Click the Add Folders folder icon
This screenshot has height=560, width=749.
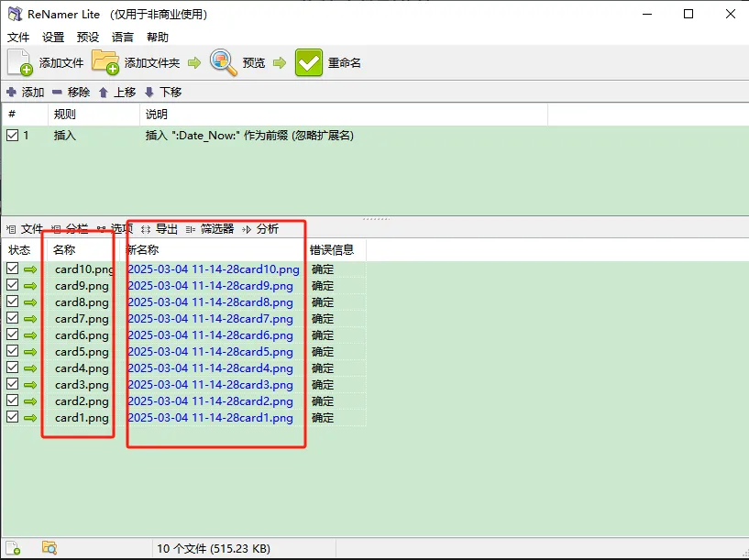(x=105, y=62)
